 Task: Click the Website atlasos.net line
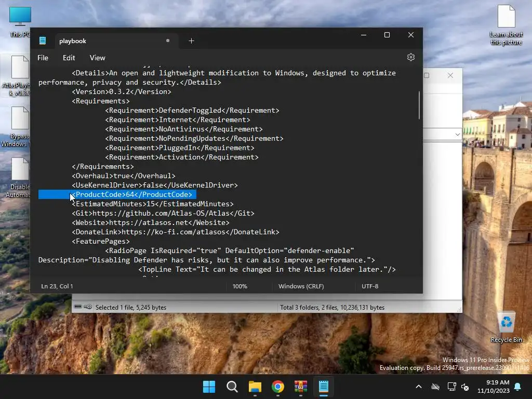tap(151, 222)
